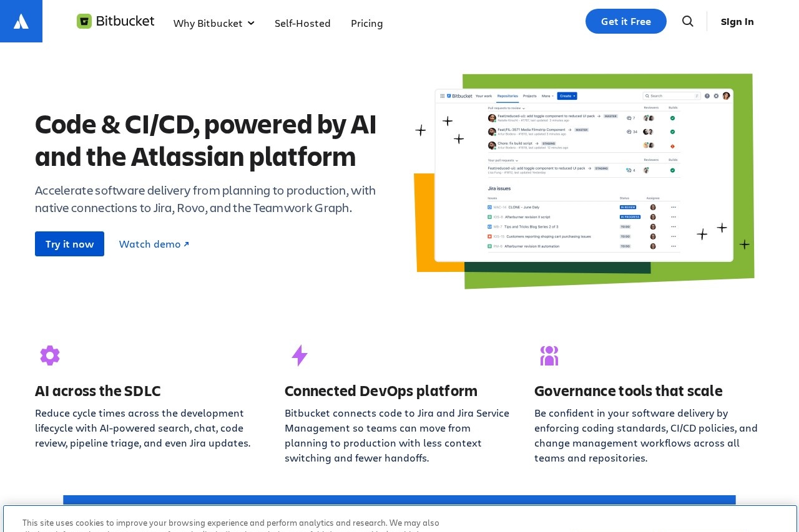Click the Atlassian logo icon
Viewport: 799px width, 532px height.
21,21
